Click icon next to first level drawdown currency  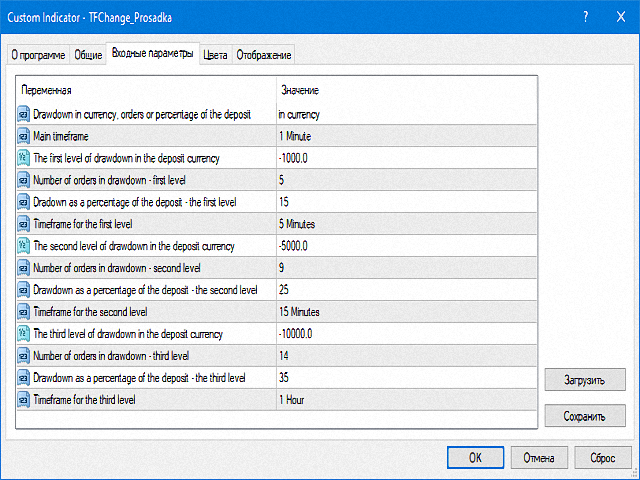24,158
